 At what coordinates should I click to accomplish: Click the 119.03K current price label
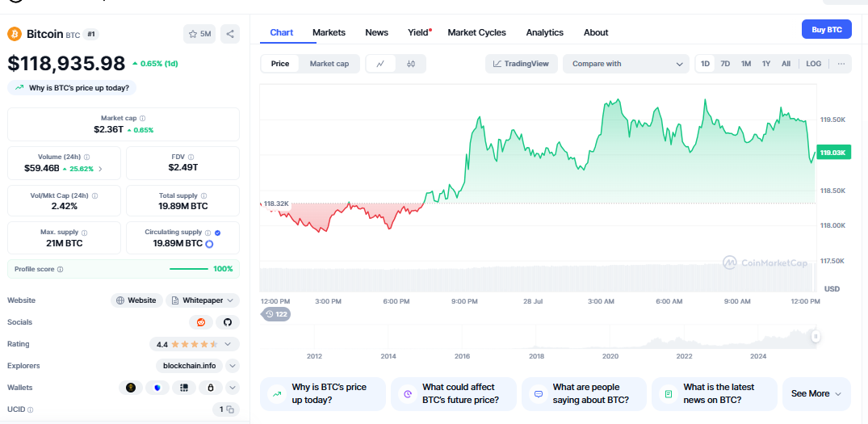(x=835, y=153)
